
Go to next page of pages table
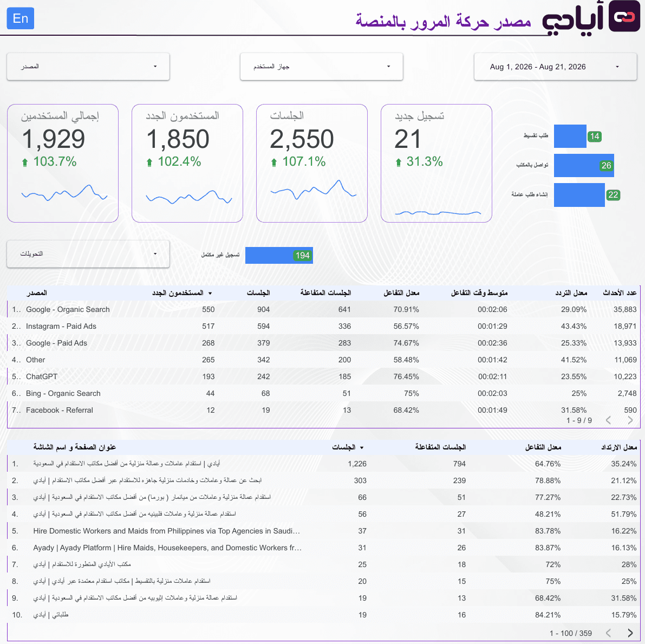[x=630, y=633]
